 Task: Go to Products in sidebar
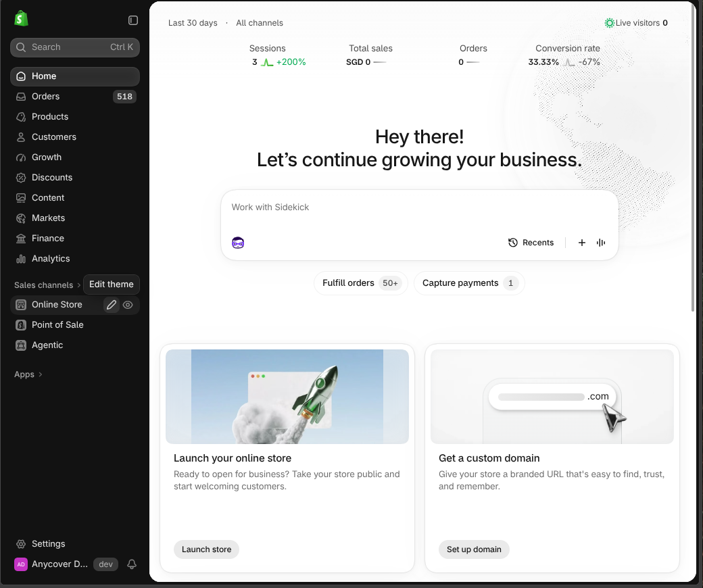click(75, 116)
